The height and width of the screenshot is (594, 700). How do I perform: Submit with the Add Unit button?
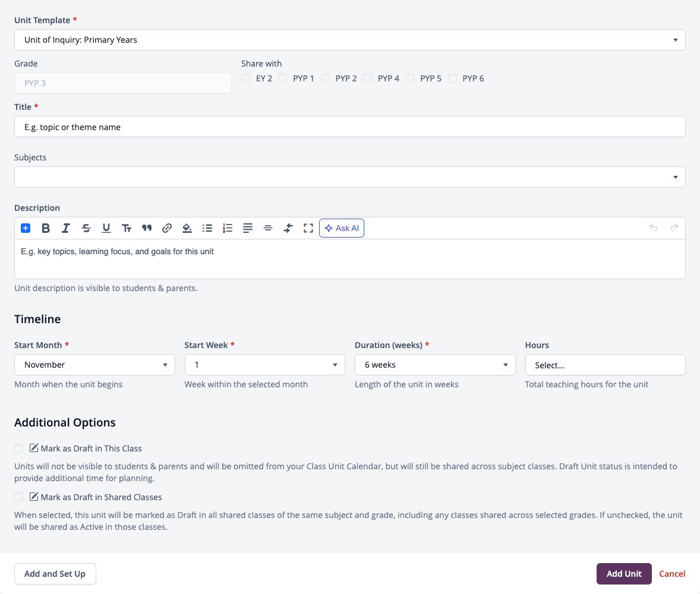click(624, 574)
